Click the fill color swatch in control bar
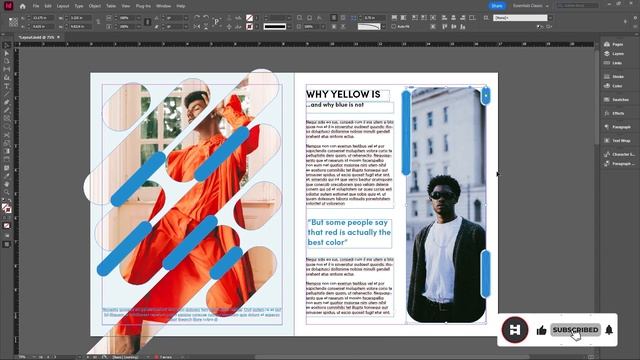Screen dimensions: 640x360 coord(249,18)
